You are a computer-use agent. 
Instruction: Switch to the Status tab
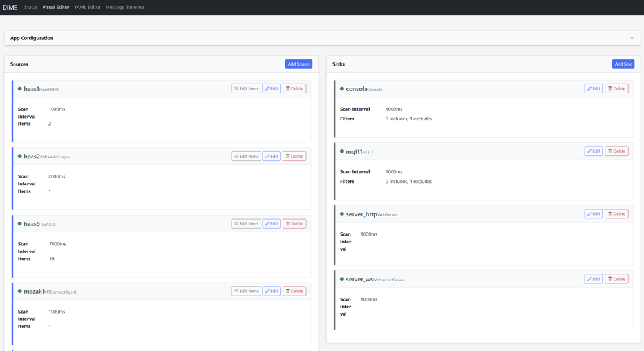[x=31, y=8]
